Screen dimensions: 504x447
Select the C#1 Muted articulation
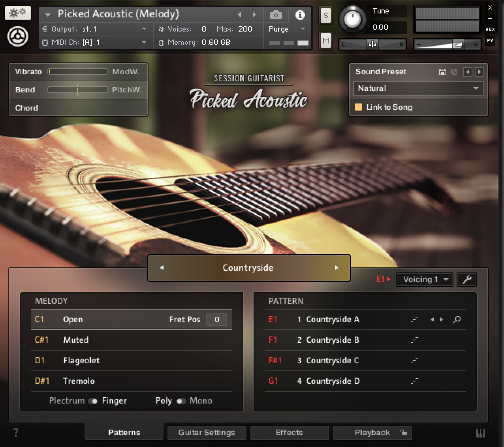pyautogui.click(x=131, y=340)
